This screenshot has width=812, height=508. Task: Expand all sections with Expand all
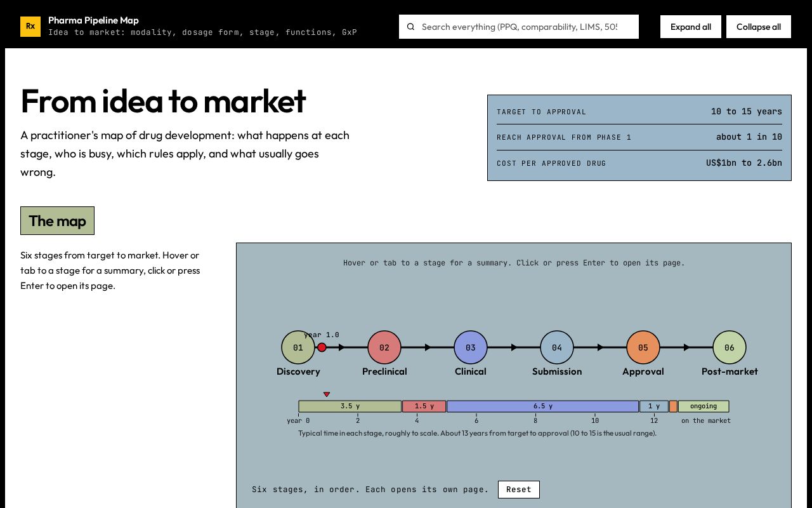(691, 27)
